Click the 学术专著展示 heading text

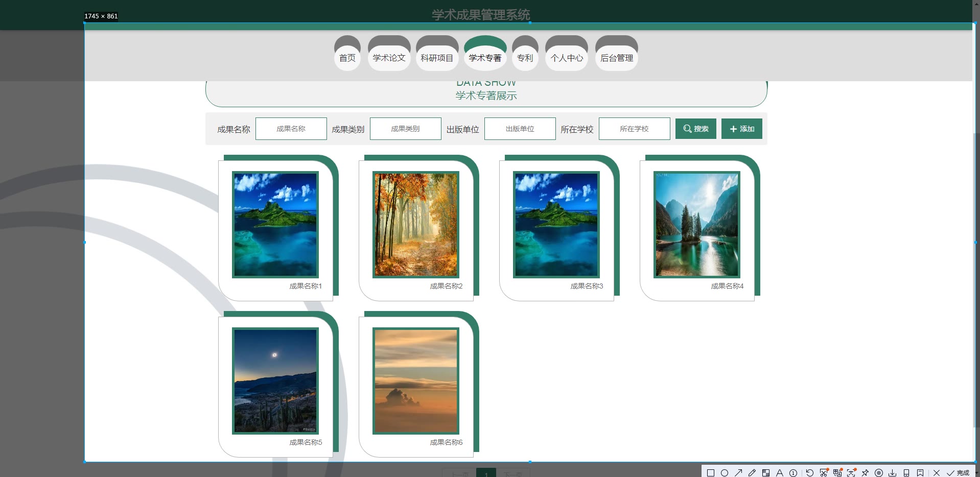click(x=486, y=96)
